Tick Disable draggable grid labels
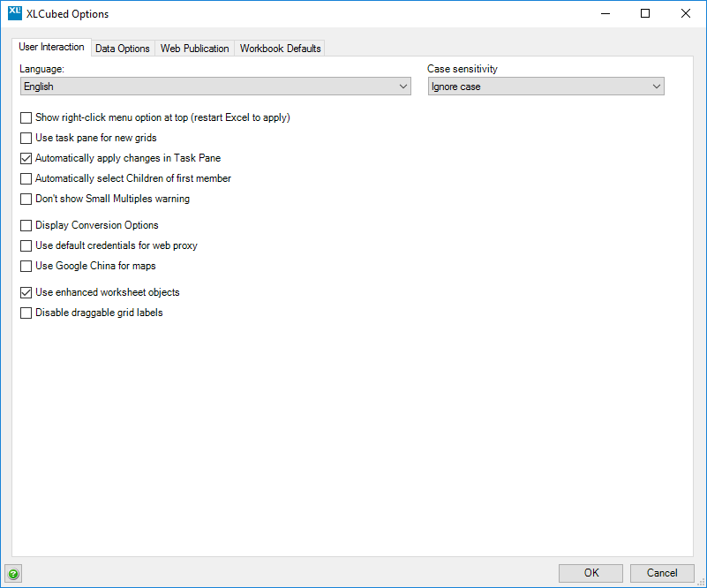The image size is (707, 588). click(26, 313)
